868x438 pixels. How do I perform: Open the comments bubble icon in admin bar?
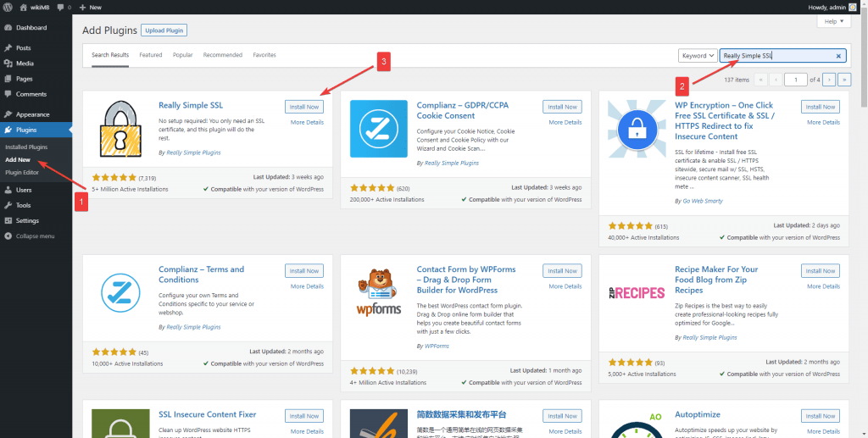(60, 7)
